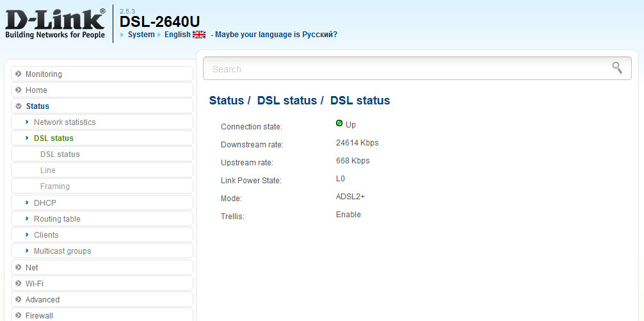Select green DSL status submenu

102,138
